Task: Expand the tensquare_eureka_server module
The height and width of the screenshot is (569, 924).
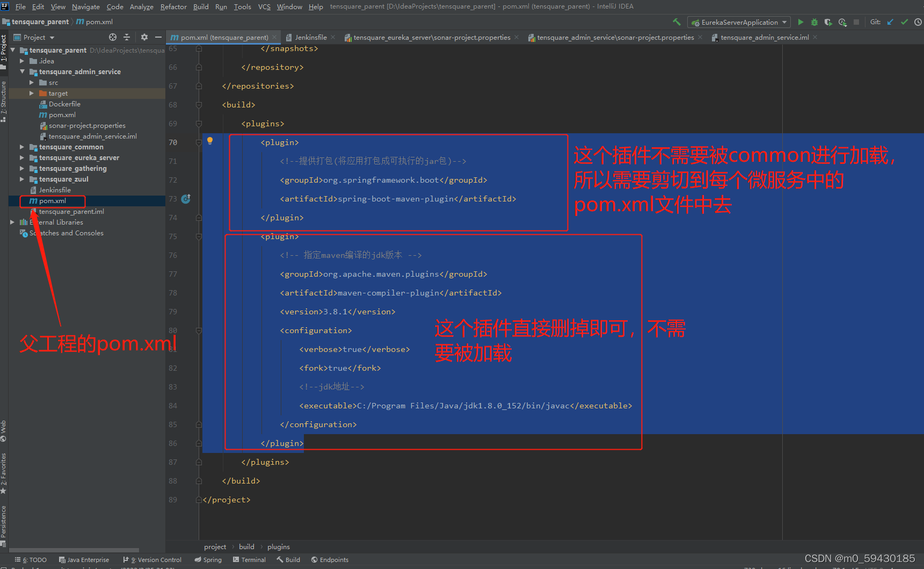Action: click(23, 157)
